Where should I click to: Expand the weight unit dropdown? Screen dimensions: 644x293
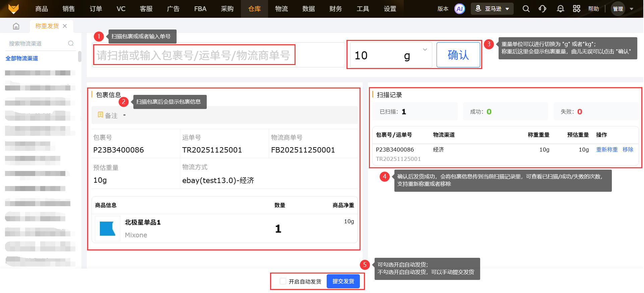pos(425,50)
